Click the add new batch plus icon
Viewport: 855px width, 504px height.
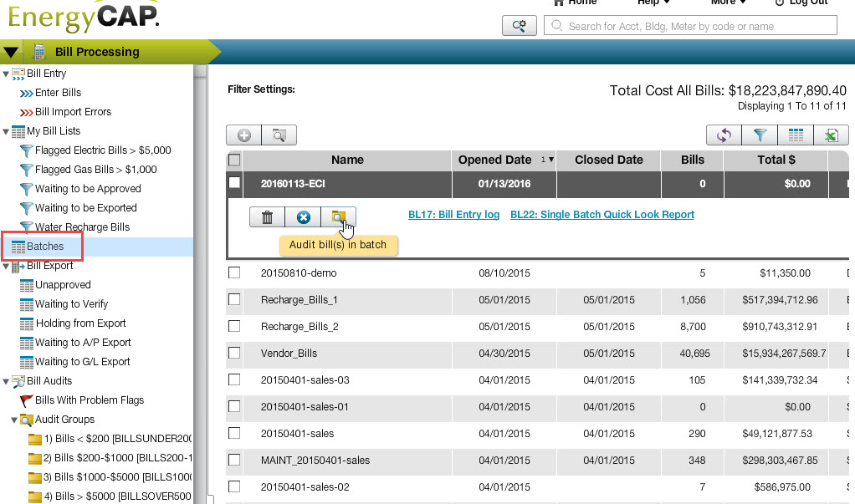(244, 135)
